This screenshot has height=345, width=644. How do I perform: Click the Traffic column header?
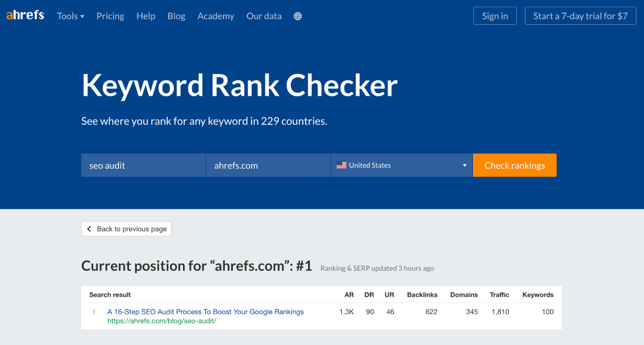(x=500, y=295)
